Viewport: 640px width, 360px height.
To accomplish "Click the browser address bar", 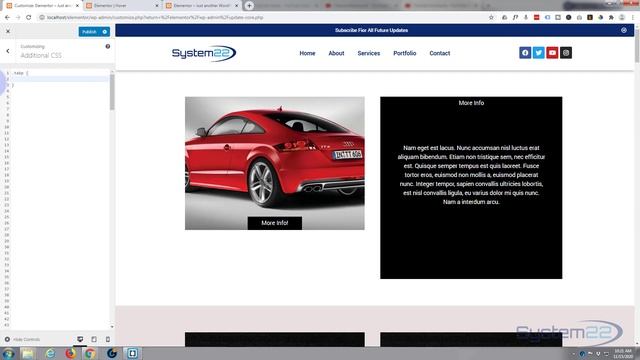I will [261, 18].
